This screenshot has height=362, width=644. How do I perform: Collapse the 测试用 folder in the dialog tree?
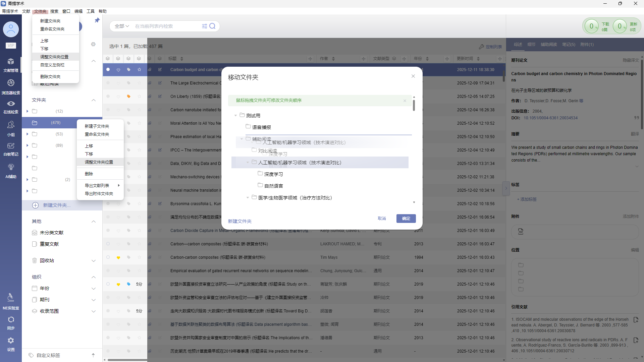tap(236, 116)
